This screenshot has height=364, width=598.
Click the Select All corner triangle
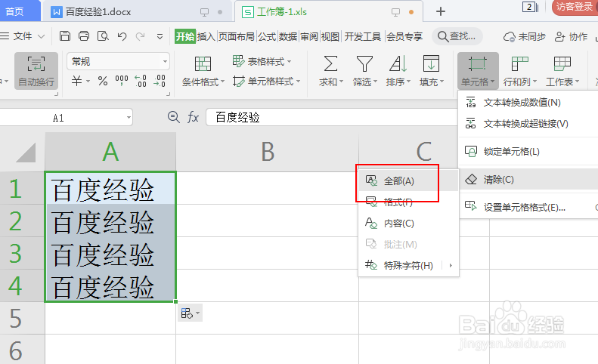tap(26, 153)
